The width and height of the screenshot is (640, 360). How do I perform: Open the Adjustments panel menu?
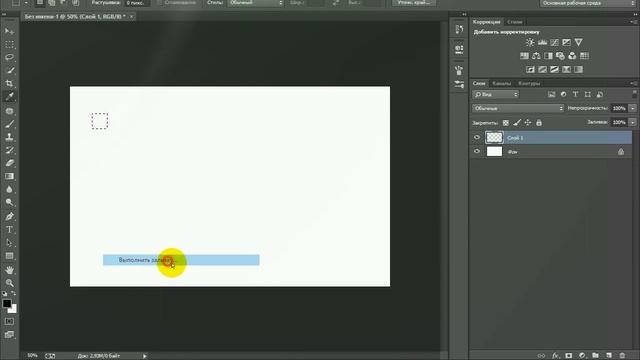pyautogui.click(x=633, y=22)
